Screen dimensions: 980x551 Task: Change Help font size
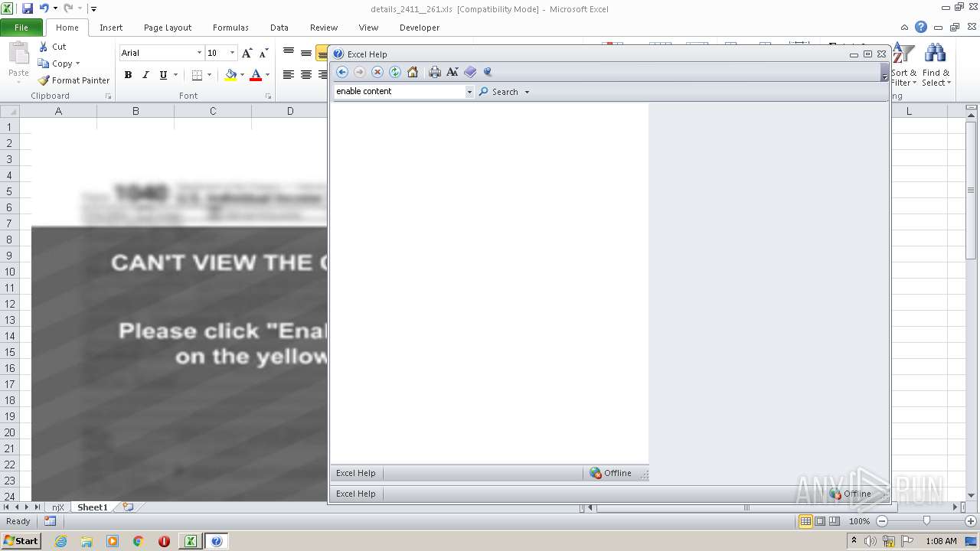452,72
